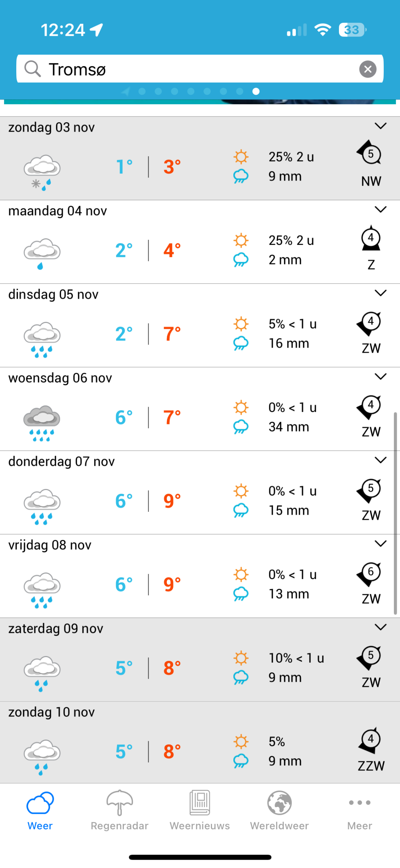Expand maandag 04 nov forecast details
This screenshot has height=868, width=400.
tap(380, 209)
